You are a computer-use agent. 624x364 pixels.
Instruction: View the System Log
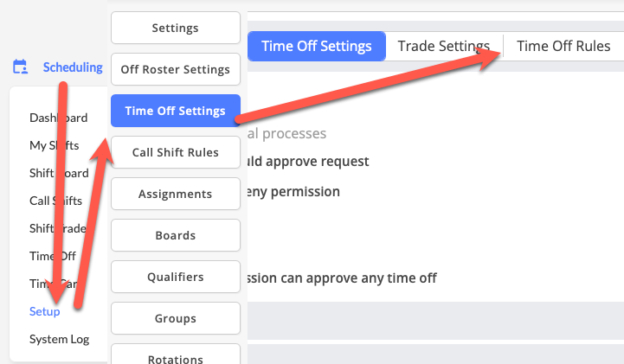59,339
